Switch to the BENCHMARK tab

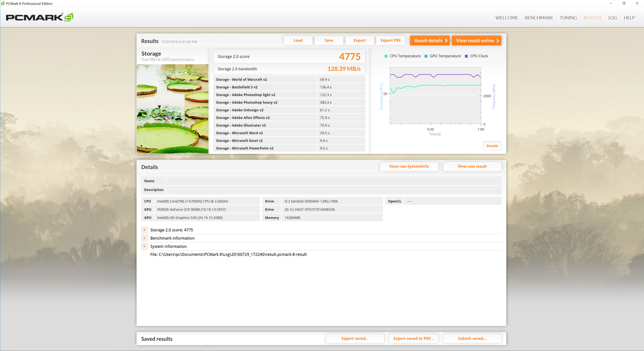539,18
